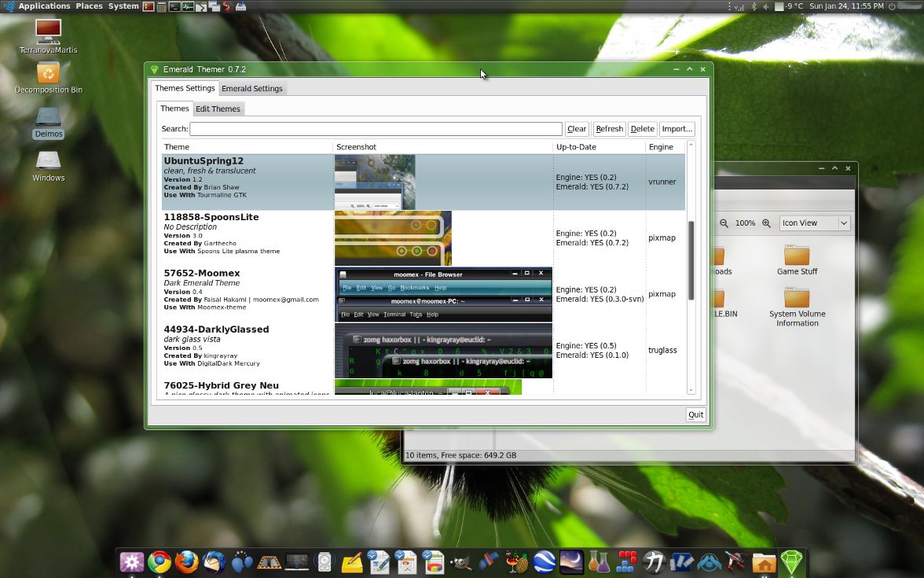Image resolution: width=924 pixels, height=578 pixels.
Task: Open Decomposition Bin trash desktop icon
Action: tap(49, 78)
